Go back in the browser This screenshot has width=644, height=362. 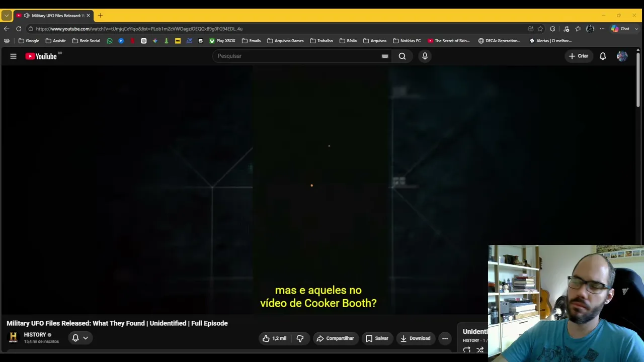(x=7, y=29)
